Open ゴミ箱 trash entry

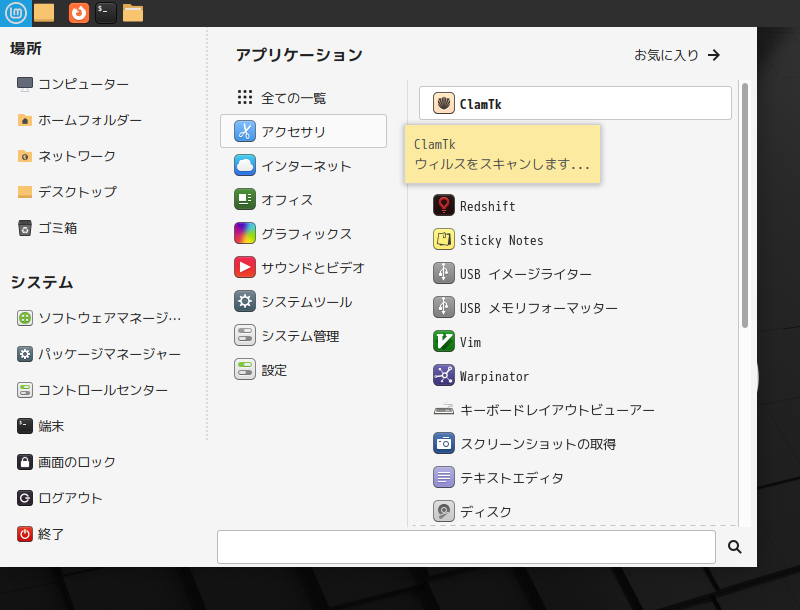[47, 228]
